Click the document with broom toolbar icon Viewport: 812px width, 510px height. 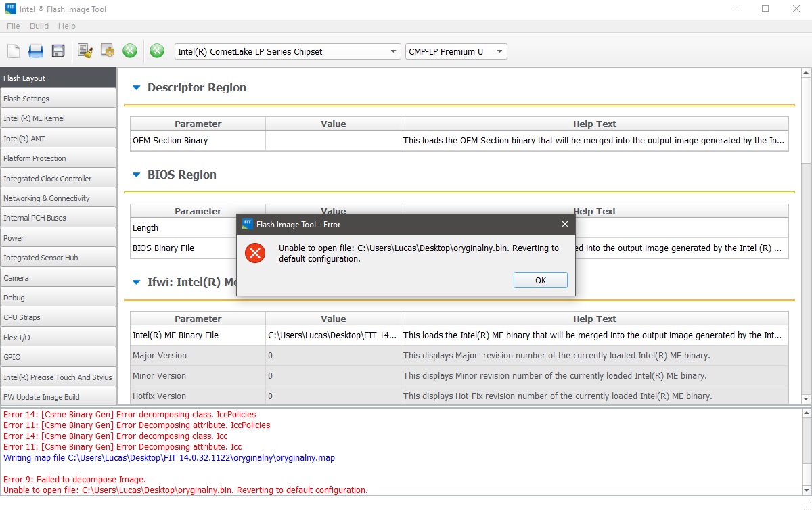[85, 51]
